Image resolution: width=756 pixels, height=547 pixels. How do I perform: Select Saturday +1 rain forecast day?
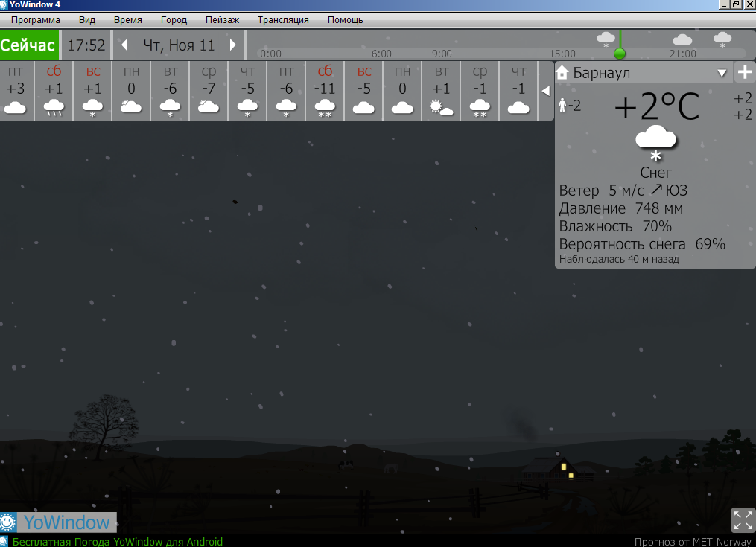tap(54, 91)
